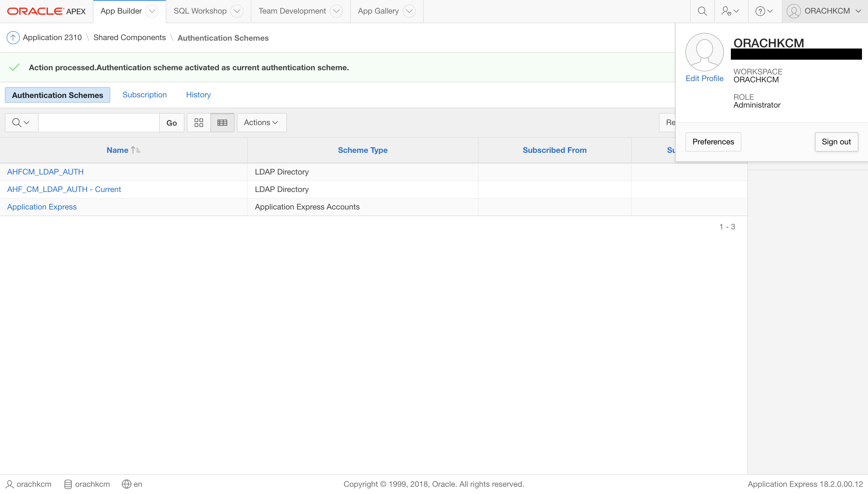The image size is (868, 494).
Task: Click the Preferences button
Action: click(x=713, y=142)
